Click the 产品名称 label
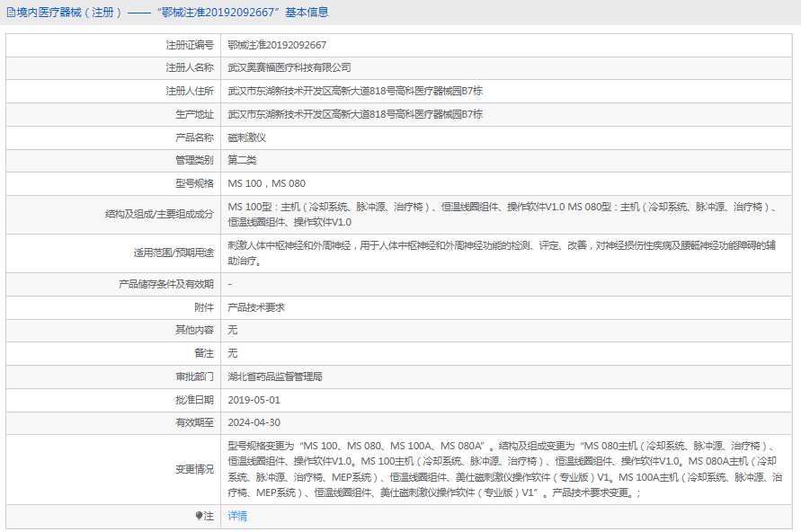This screenshot has width=801, height=532. 194,137
